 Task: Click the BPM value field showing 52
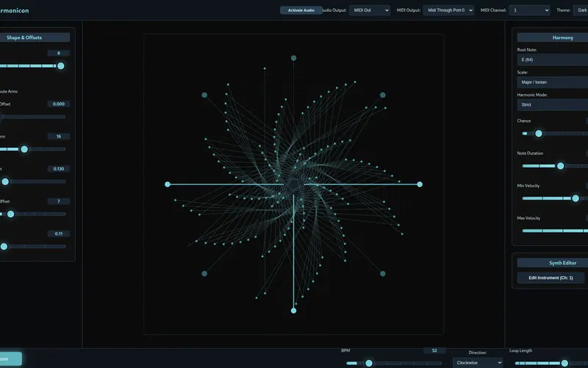tap(434, 351)
